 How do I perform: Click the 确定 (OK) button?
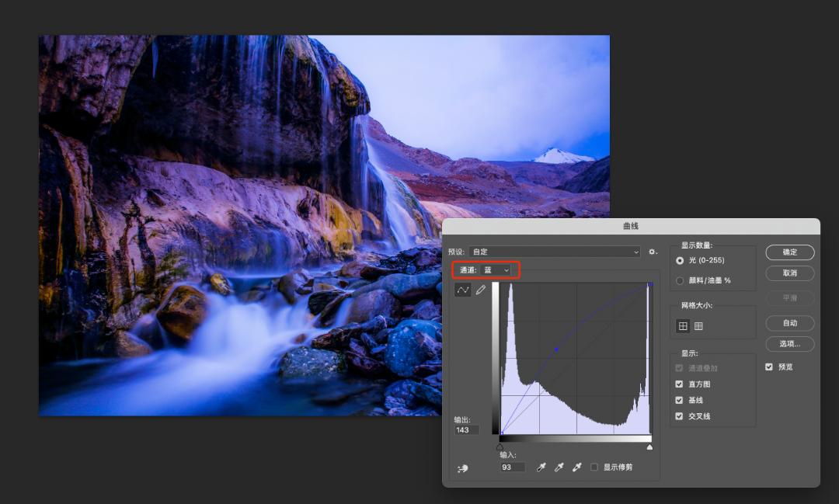point(789,252)
